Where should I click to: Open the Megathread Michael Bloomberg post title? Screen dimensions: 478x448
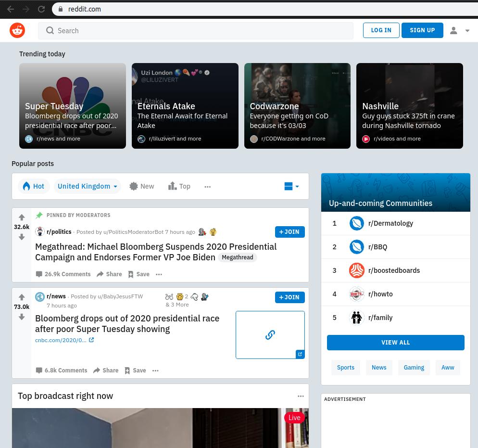[156, 252]
